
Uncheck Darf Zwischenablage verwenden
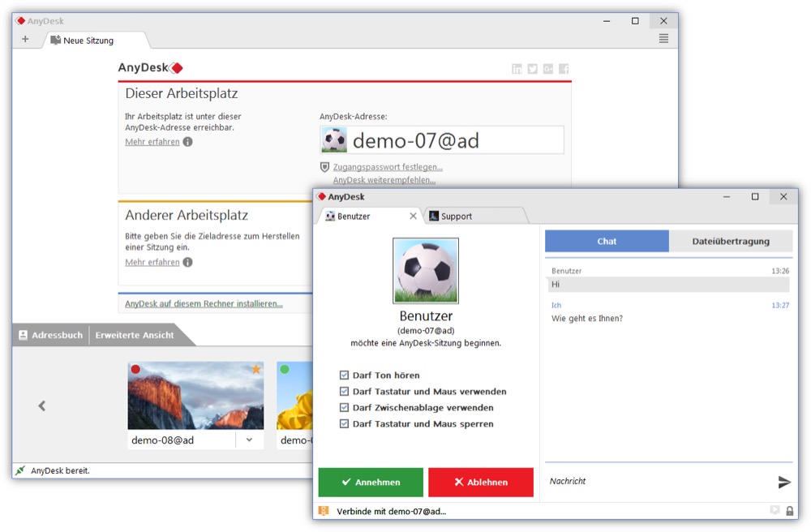[344, 407]
